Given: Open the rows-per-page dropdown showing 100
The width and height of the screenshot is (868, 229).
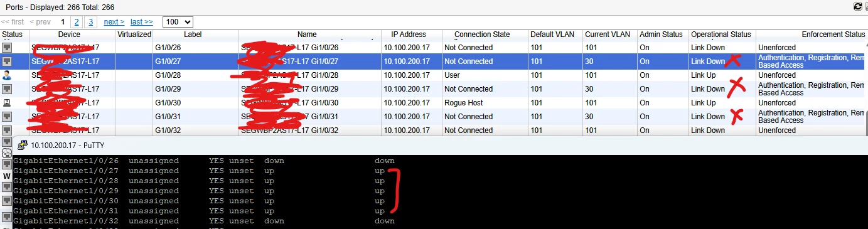Looking at the screenshot, I should pyautogui.click(x=178, y=22).
